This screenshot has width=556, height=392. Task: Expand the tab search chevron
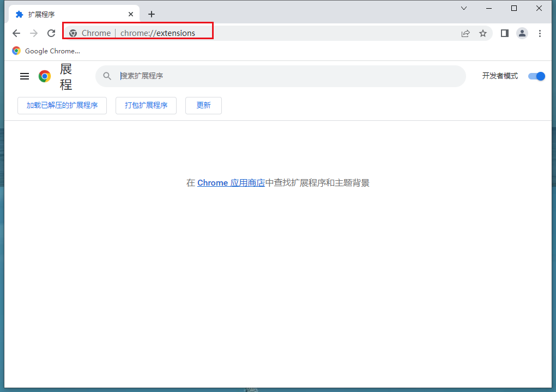point(464,8)
